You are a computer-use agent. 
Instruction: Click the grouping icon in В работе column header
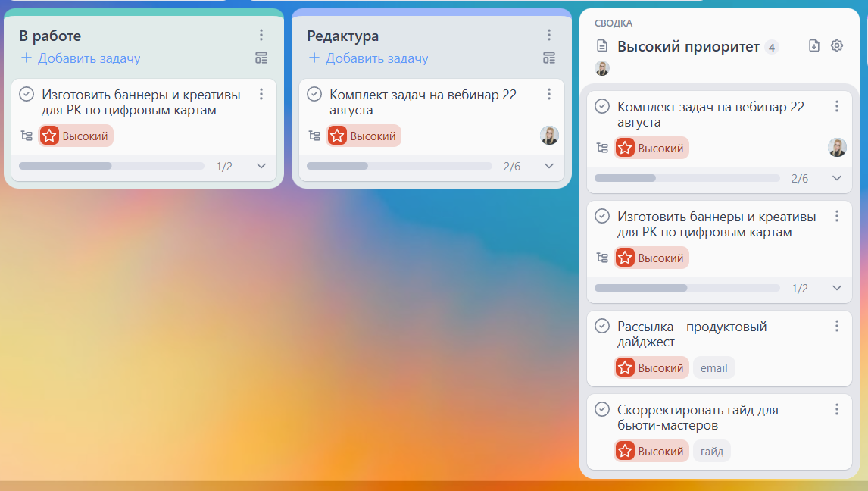point(261,58)
